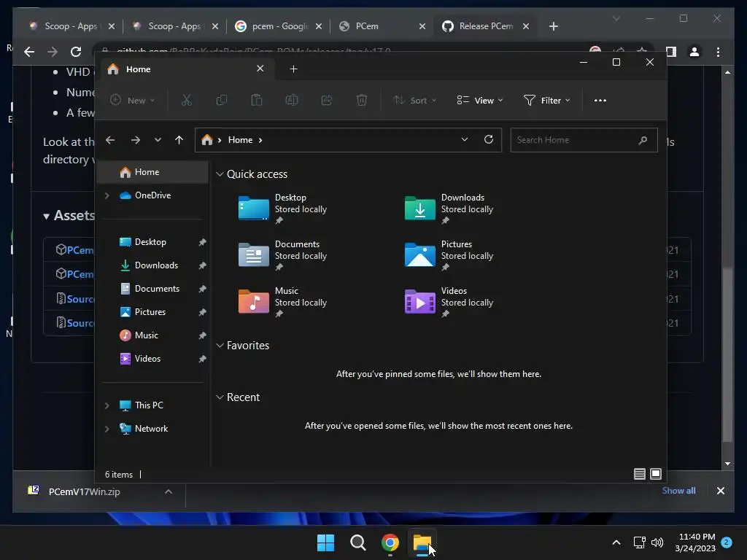Switch to large icons view in status bar

coord(656,474)
